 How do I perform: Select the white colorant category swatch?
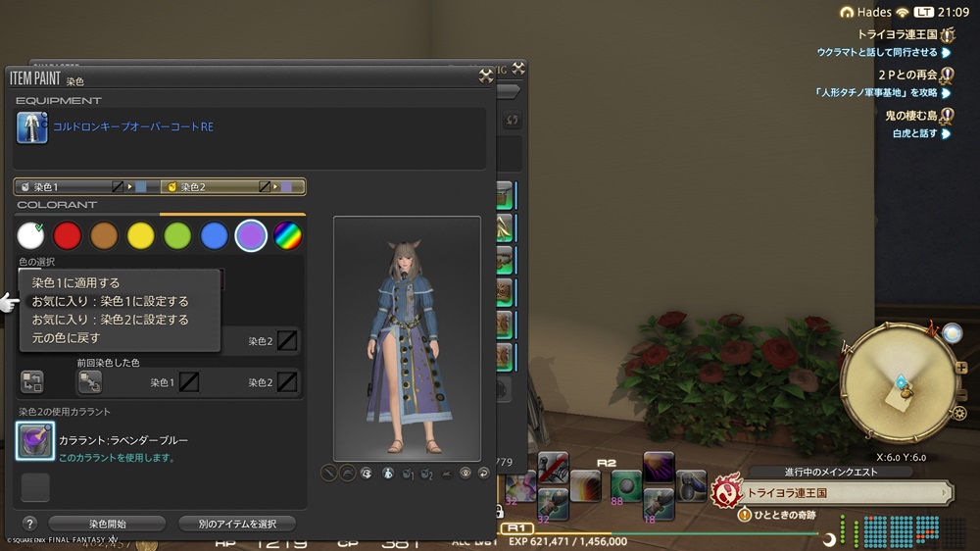[x=30, y=235]
